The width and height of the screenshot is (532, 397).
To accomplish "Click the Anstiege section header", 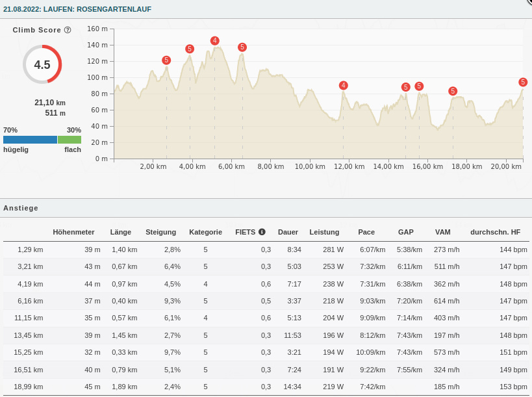I will click(x=21, y=208).
